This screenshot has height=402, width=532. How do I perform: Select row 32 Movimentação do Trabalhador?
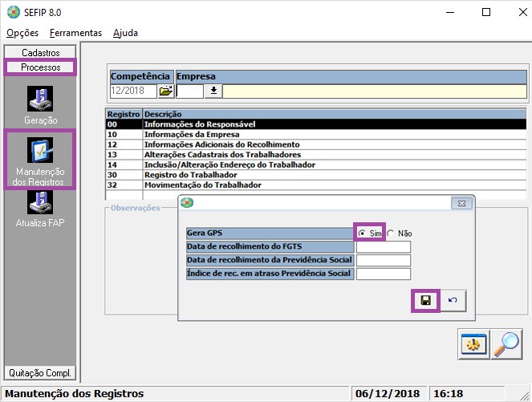point(316,185)
